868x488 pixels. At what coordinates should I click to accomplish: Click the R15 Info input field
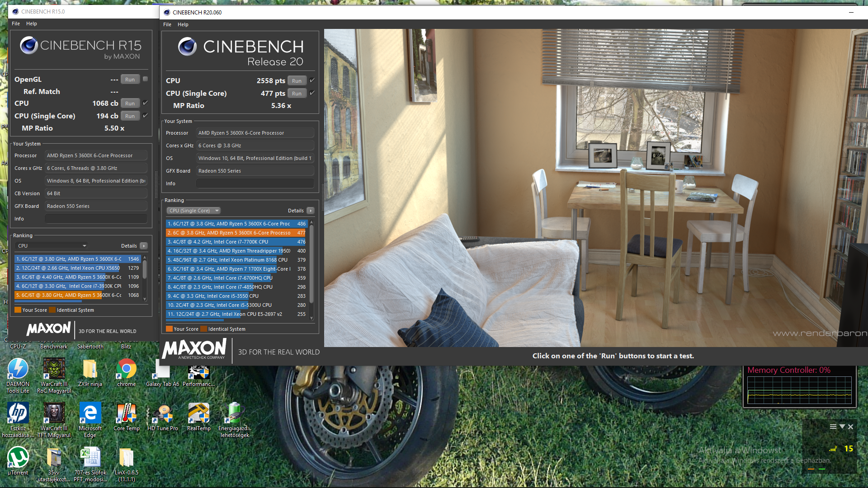(x=96, y=219)
